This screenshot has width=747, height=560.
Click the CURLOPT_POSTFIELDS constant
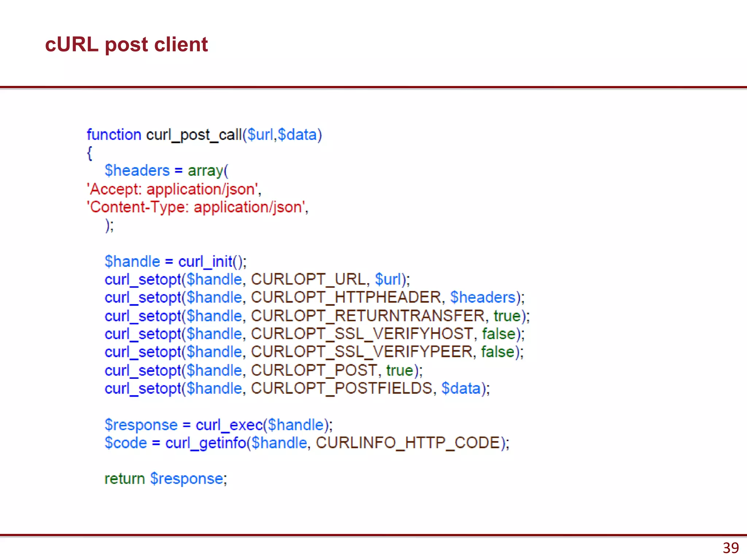point(341,388)
